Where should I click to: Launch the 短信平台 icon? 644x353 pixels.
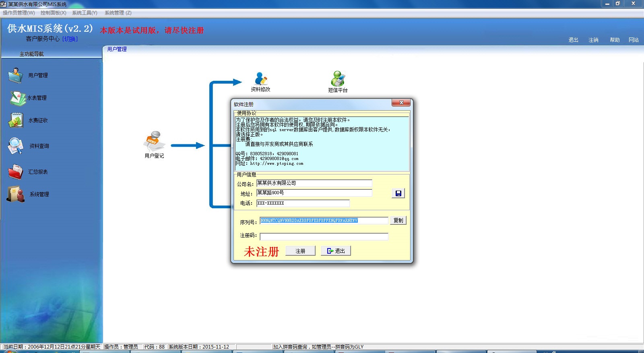[x=338, y=79]
